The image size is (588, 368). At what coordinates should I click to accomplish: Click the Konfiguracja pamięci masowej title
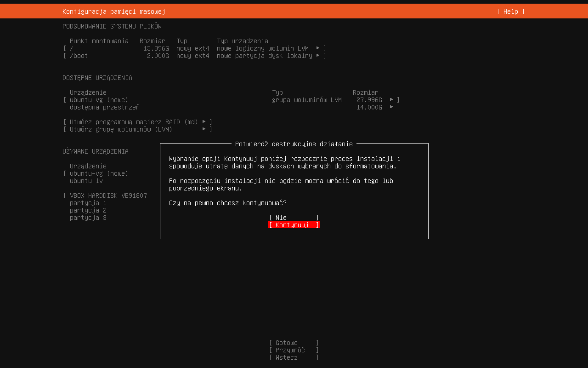114,11
